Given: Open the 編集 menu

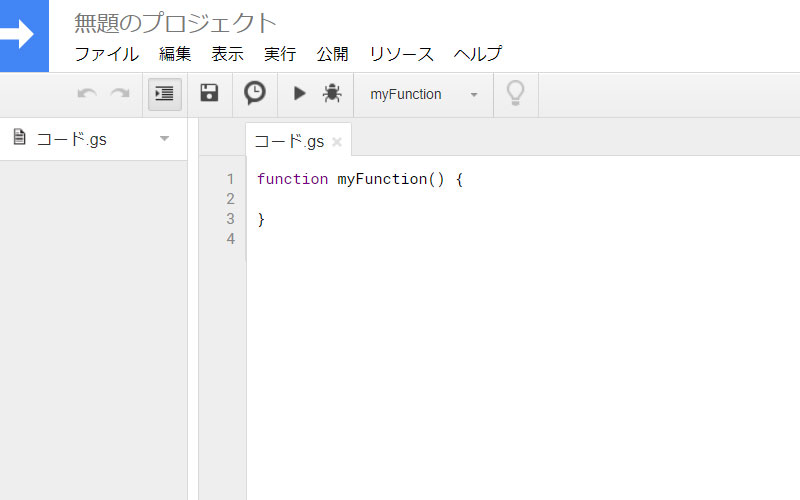Looking at the screenshot, I should [x=175, y=54].
